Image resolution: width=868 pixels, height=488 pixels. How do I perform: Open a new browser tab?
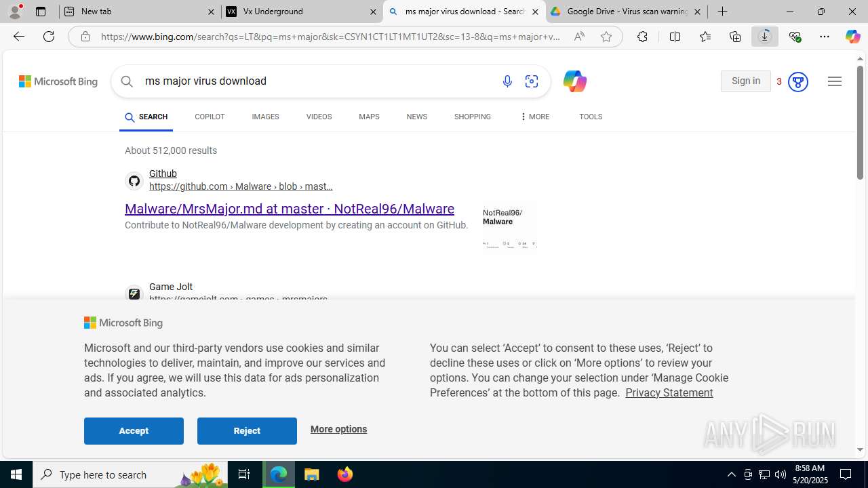pos(723,12)
